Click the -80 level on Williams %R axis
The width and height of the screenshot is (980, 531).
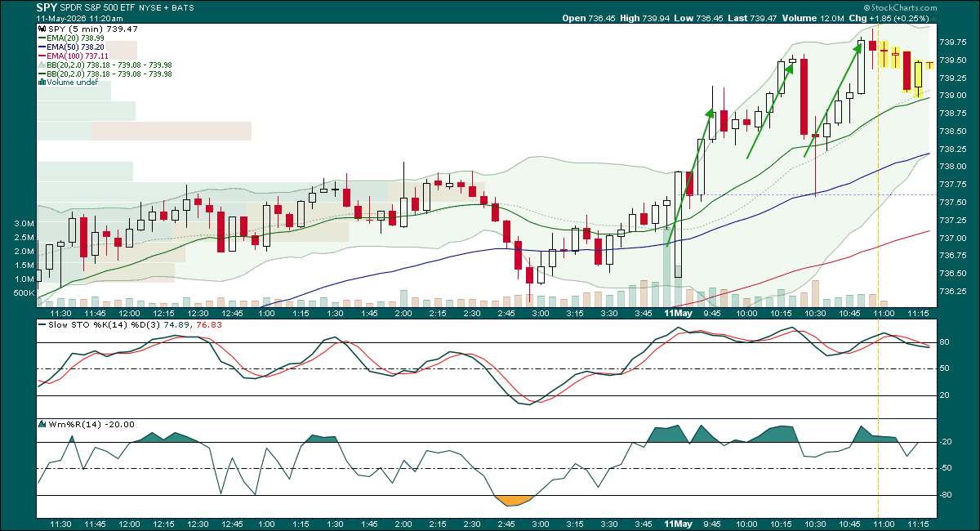pyautogui.click(x=947, y=495)
